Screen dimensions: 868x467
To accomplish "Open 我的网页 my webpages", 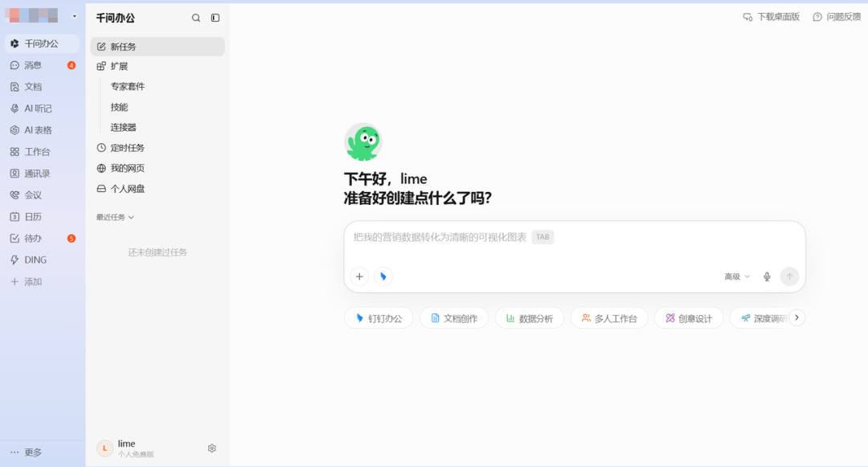I will tap(158, 168).
